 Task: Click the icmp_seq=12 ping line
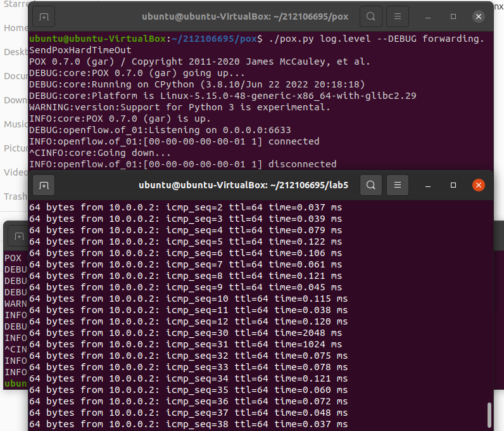188,321
